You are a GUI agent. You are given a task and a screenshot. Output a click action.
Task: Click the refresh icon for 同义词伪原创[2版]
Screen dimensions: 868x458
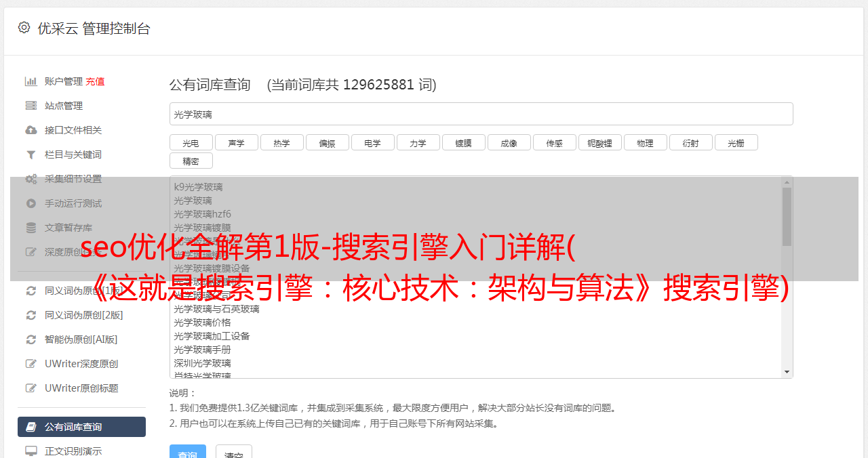[x=31, y=315]
